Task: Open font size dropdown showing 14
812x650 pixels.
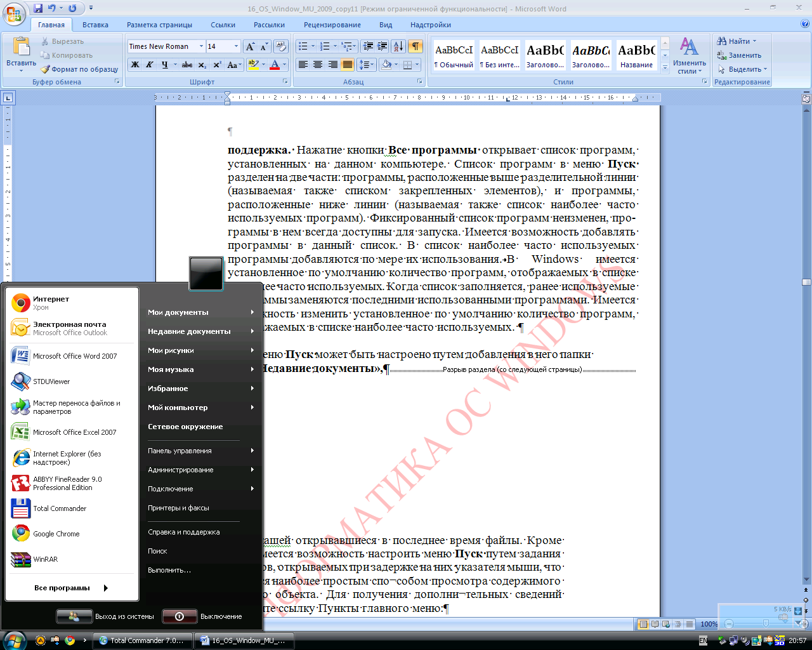Action: [x=236, y=46]
